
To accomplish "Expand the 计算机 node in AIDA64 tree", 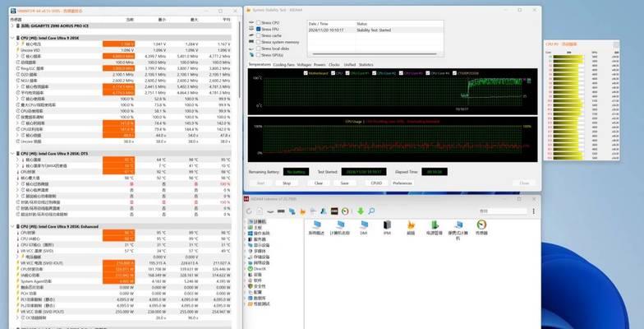I will tap(246, 222).
